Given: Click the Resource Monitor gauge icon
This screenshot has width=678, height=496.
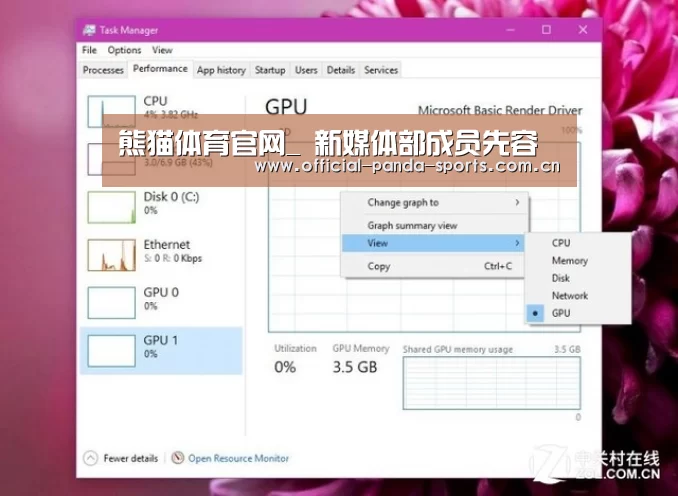Looking at the screenshot, I should click(x=178, y=458).
